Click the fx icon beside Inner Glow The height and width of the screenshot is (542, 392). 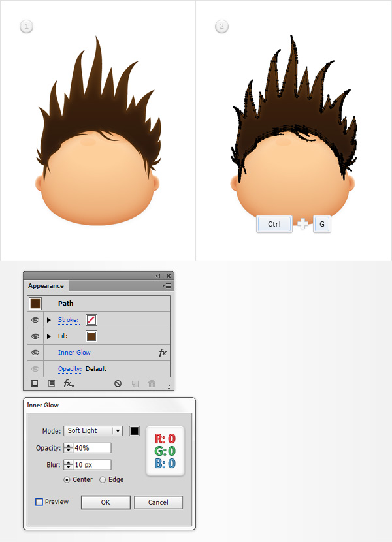coord(163,353)
